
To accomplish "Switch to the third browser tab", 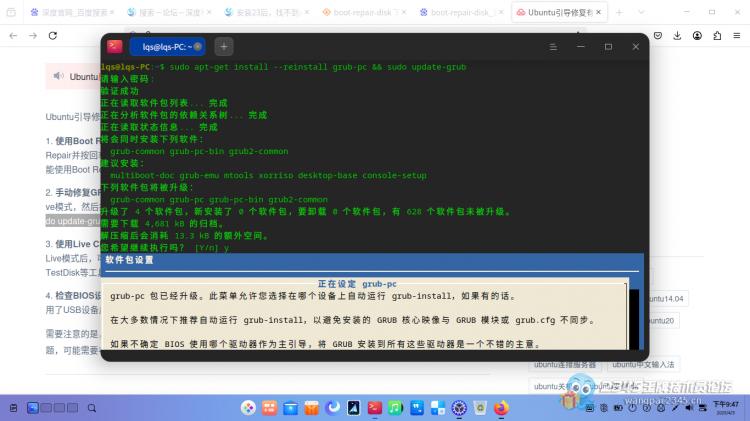I will pos(266,12).
